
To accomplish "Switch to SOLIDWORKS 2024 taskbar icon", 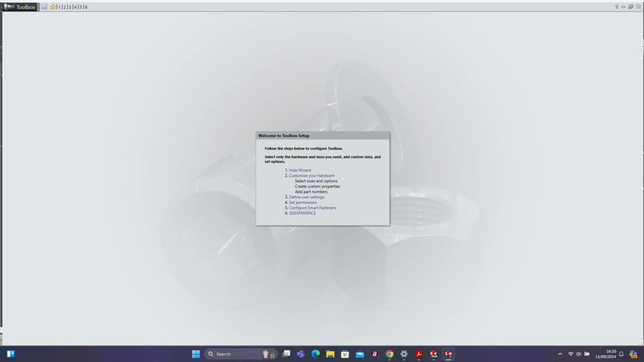I will coord(434,354).
